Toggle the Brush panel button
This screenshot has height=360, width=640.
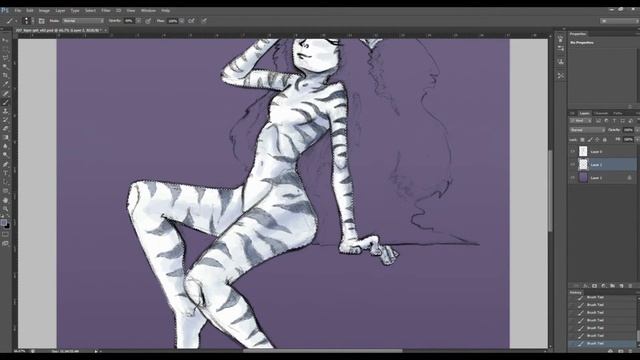pyautogui.click(x=41, y=21)
